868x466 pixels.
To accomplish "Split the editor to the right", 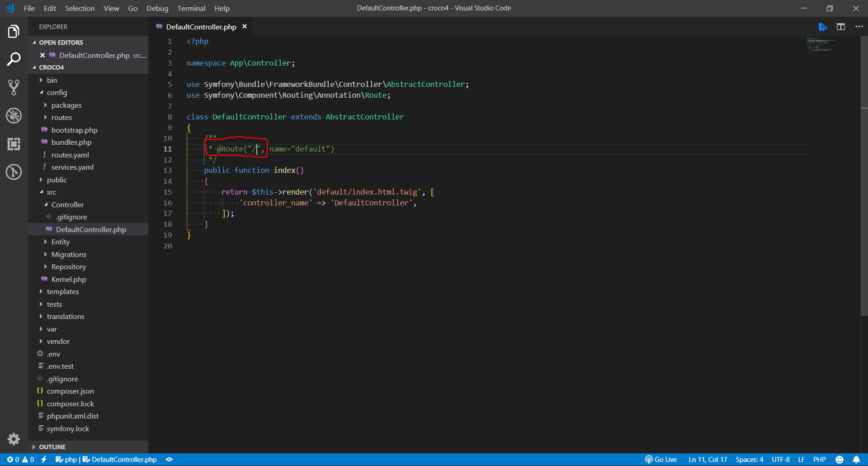I will [840, 27].
